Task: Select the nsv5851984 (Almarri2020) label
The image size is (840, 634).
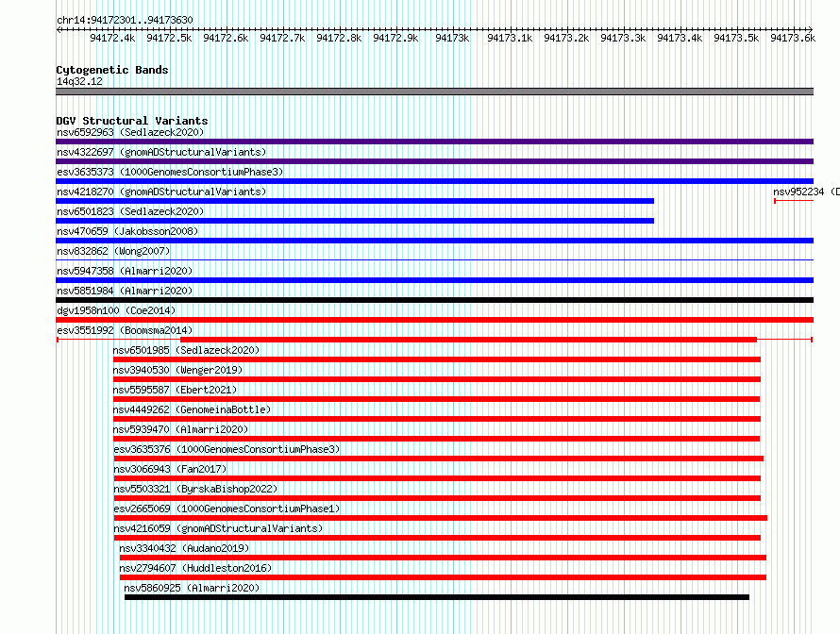Action: [125, 291]
